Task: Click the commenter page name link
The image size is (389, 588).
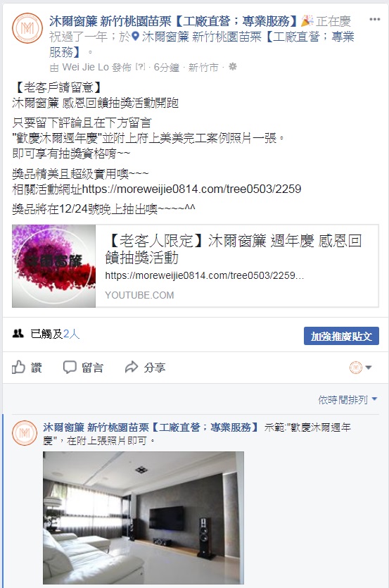Action: [x=151, y=427]
